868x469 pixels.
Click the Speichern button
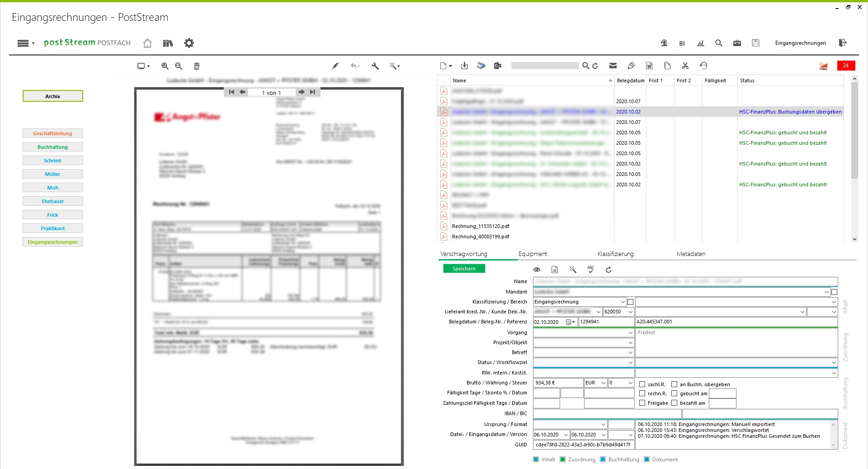tap(464, 269)
